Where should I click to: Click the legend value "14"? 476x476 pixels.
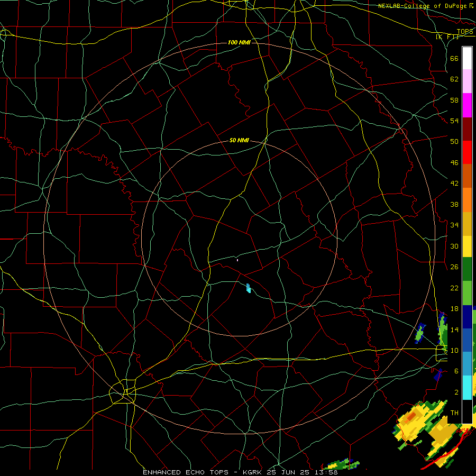tap(454, 329)
